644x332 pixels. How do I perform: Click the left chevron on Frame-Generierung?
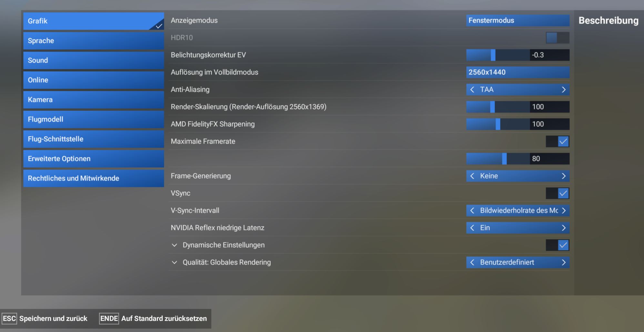tap(472, 176)
